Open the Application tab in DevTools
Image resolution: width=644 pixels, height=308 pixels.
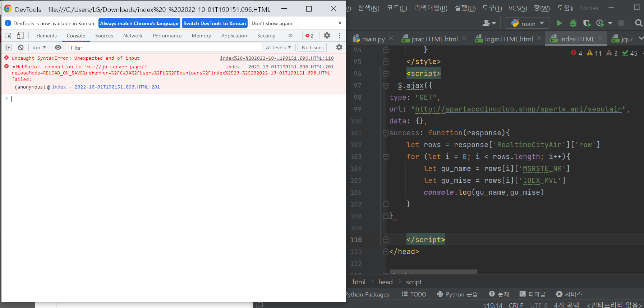point(234,36)
